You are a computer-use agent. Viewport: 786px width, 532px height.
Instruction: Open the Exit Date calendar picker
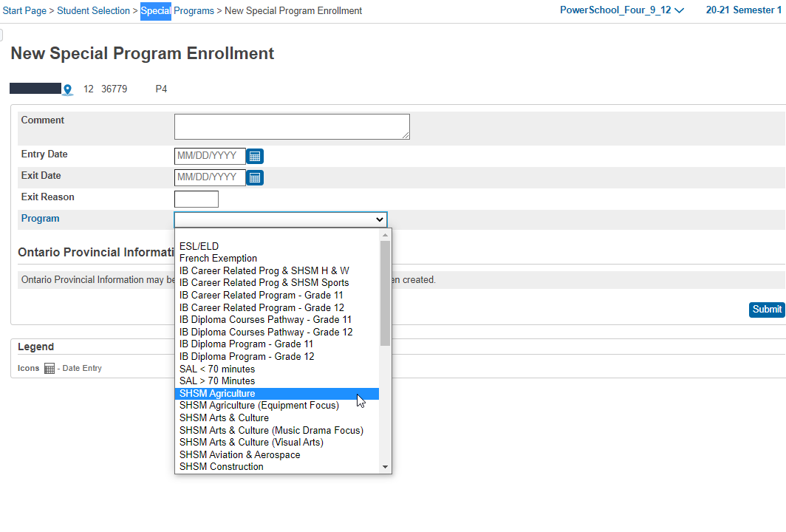point(255,177)
